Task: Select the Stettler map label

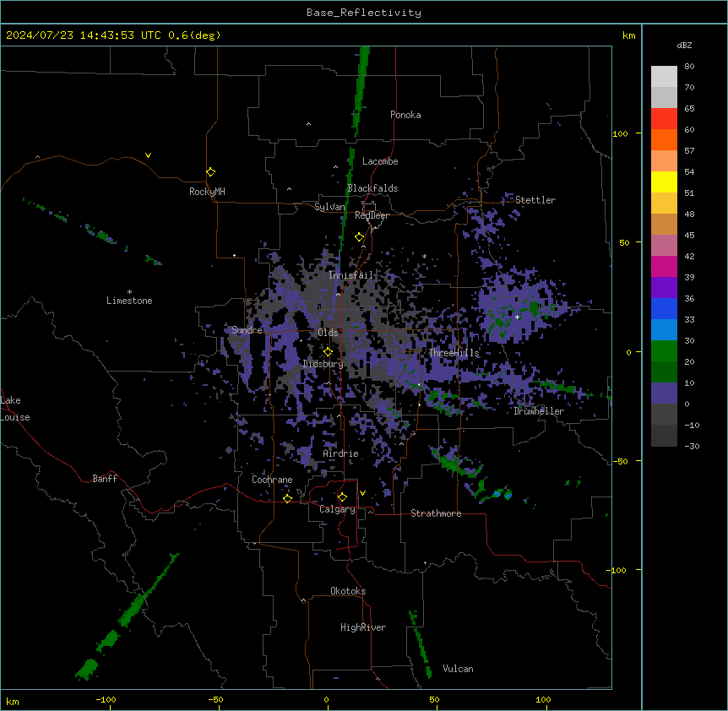Action: pyautogui.click(x=535, y=200)
